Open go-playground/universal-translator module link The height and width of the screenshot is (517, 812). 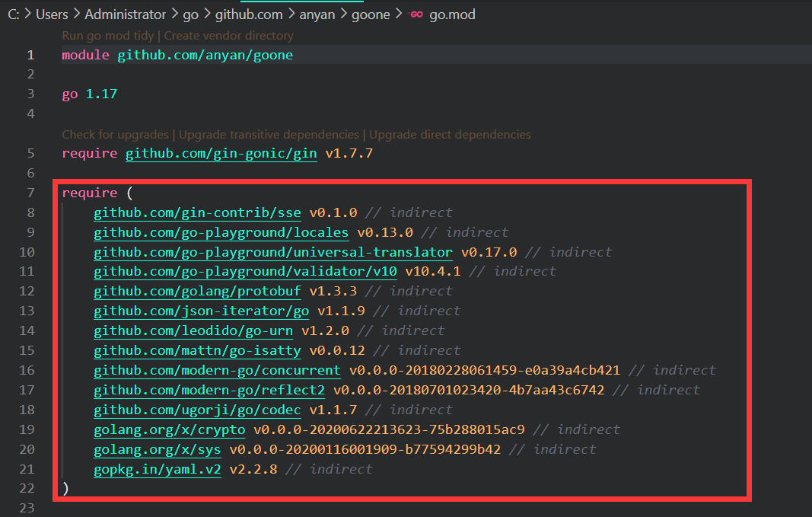[x=273, y=252]
